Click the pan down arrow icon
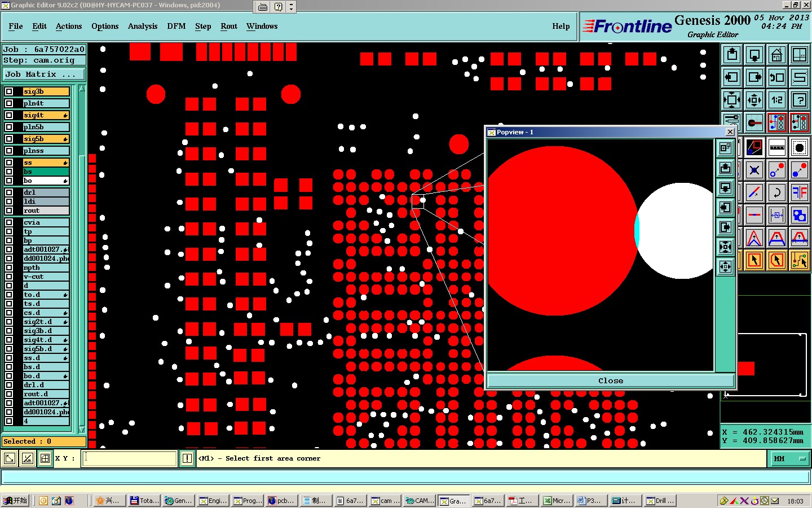The height and width of the screenshot is (508, 812). coord(754,55)
